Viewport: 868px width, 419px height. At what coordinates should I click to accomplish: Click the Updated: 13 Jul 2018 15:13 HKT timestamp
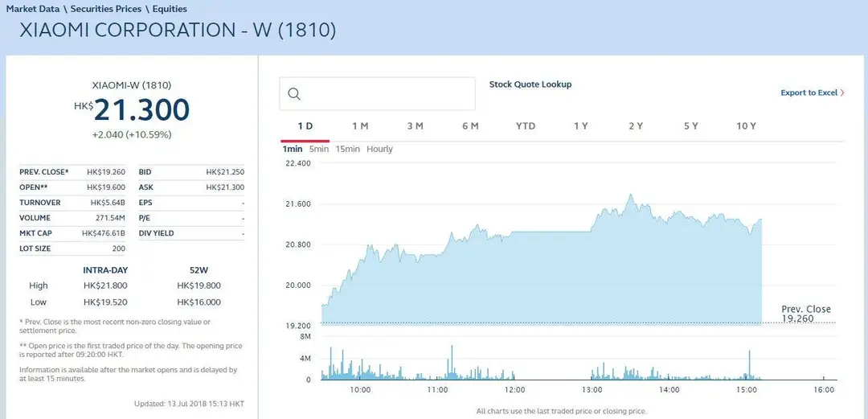coord(189,404)
